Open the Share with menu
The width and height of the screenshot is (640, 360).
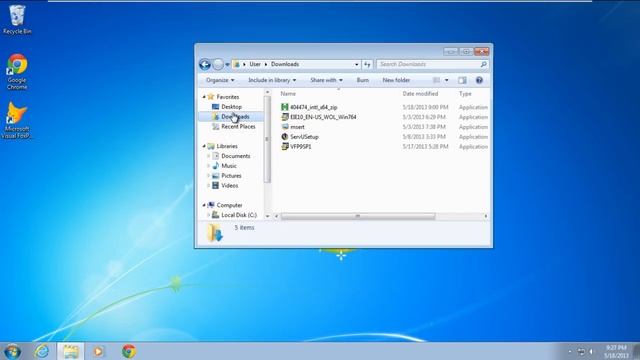(x=327, y=80)
